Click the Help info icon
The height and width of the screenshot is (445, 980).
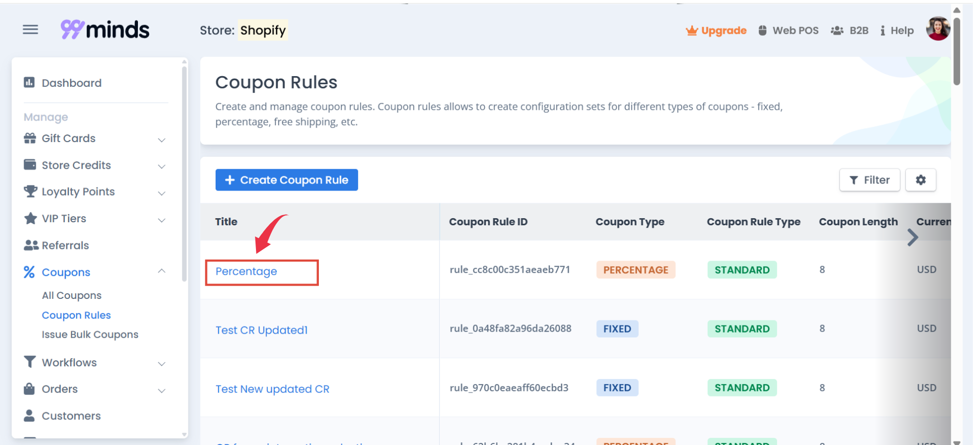(882, 31)
